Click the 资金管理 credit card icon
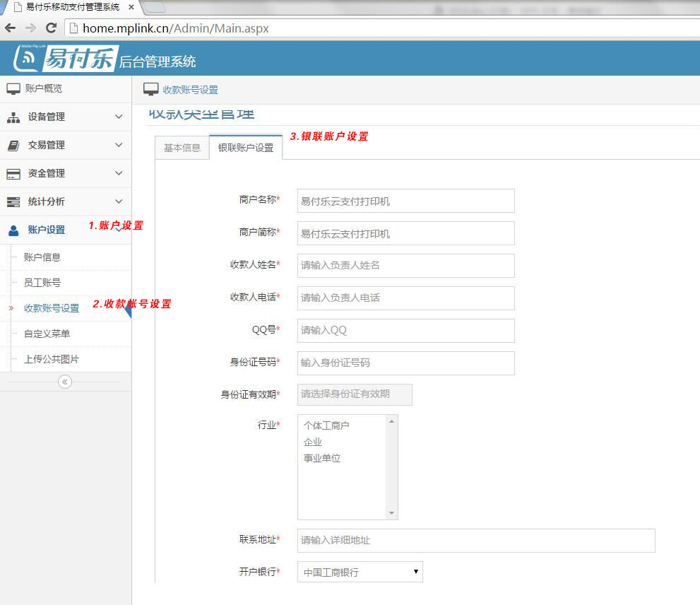 [x=13, y=174]
